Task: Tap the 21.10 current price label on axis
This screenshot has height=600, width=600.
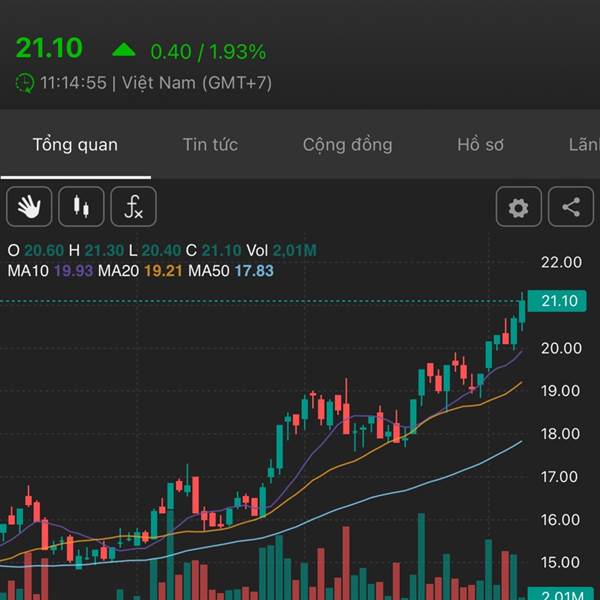Action: (x=557, y=301)
